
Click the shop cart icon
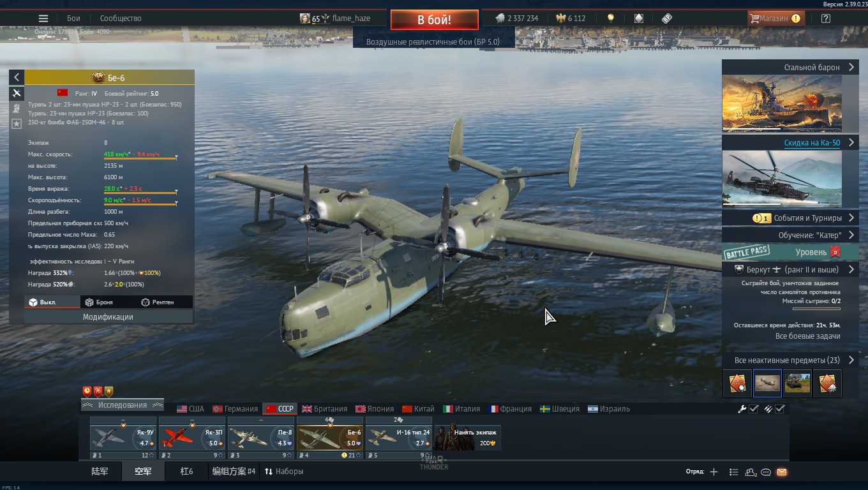[x=754, y=19]
